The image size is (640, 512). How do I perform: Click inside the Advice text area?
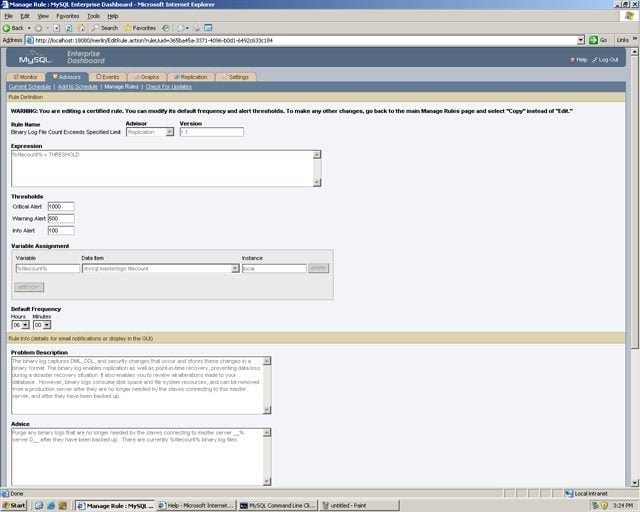pyautogui.click(x=137, y=457)
